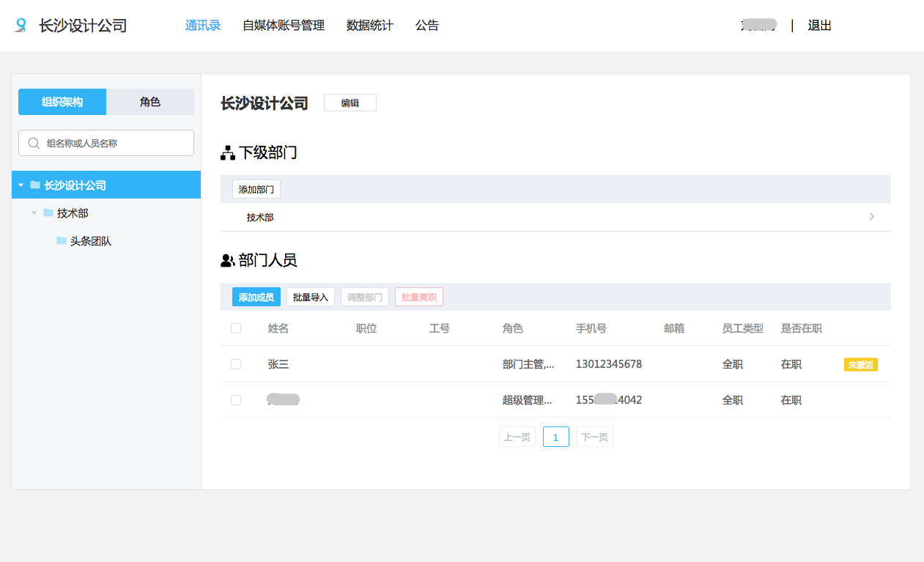Click the folder icon next to 长沙设计公司

click(35, 185)
